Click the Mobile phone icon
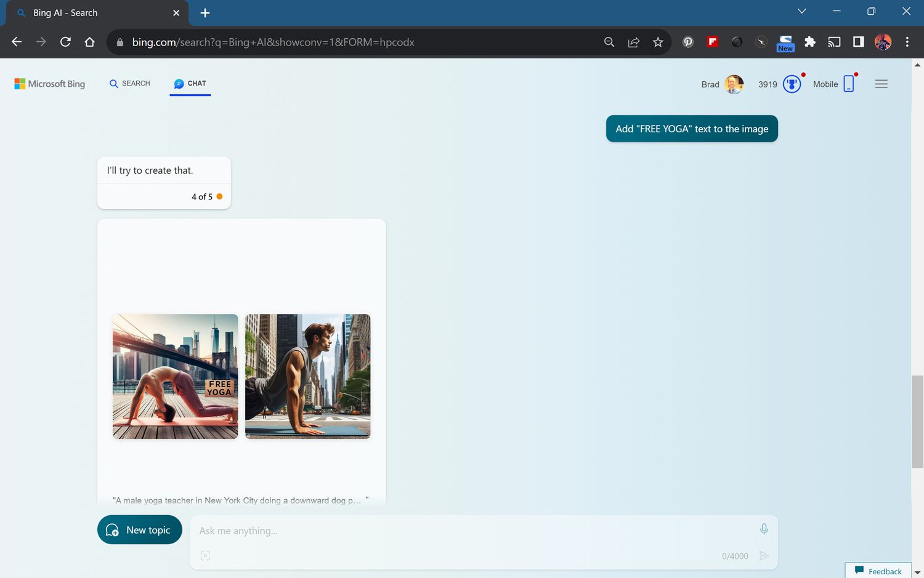 [x=849, y=84]
